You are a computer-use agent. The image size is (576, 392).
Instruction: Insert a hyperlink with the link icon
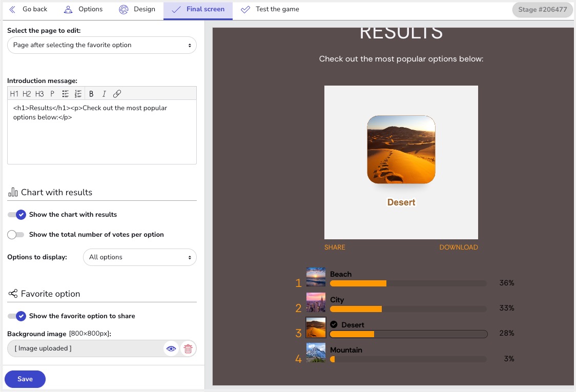coord(117,94)
